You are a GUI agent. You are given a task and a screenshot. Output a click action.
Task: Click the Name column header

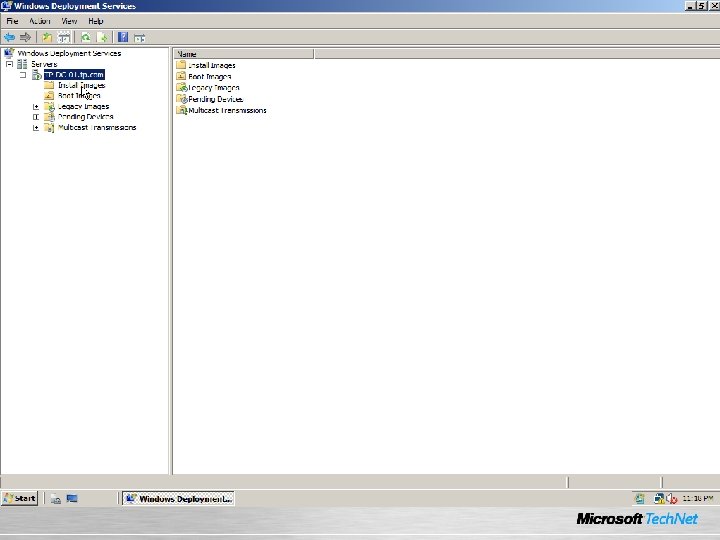pos(244,54)
